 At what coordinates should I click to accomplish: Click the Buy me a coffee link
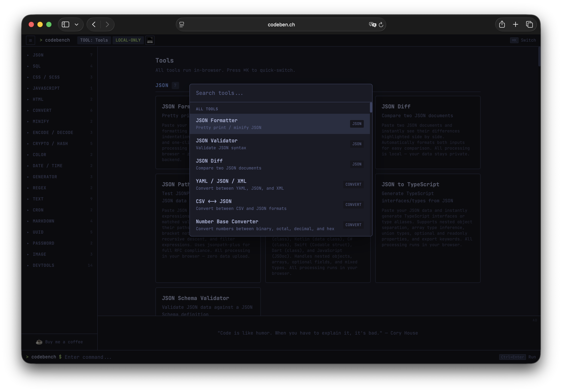tap(64, 342)
